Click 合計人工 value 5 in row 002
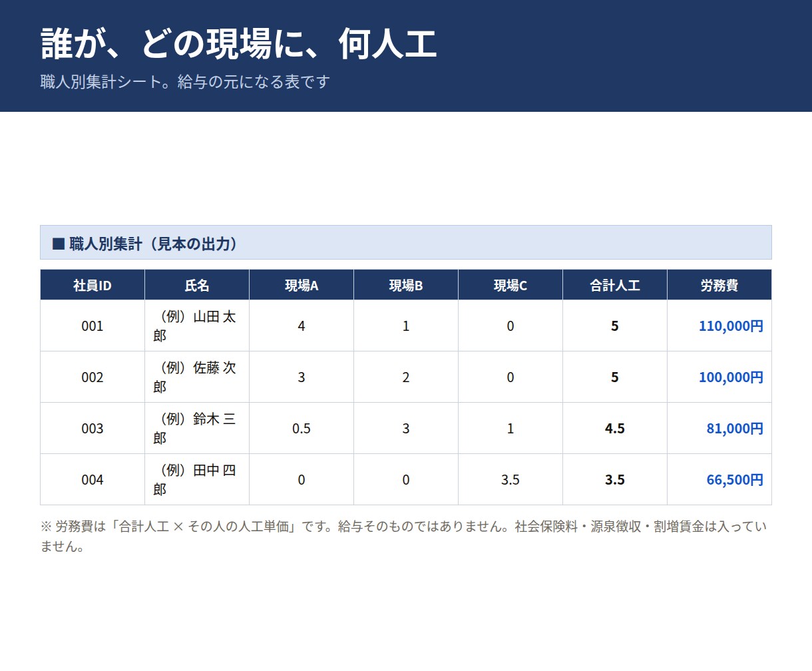Image resolution: width=812 pixels, height=671 pixels. [x=615, y=377]
